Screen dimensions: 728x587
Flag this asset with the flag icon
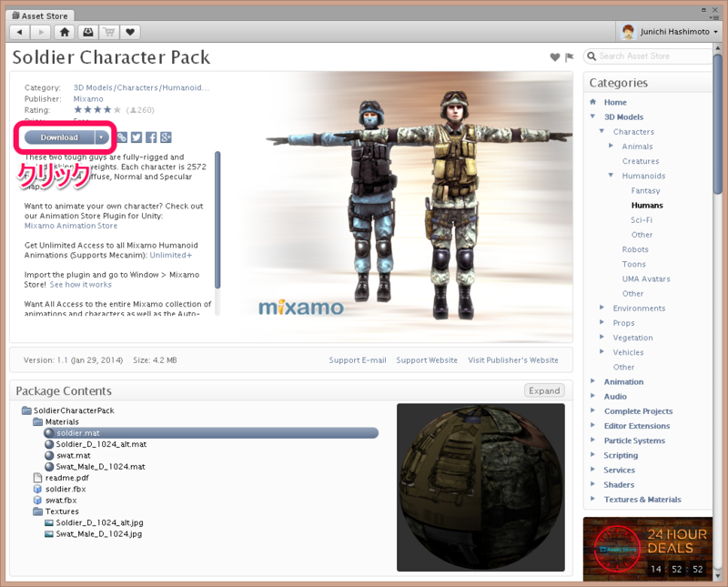570,57
